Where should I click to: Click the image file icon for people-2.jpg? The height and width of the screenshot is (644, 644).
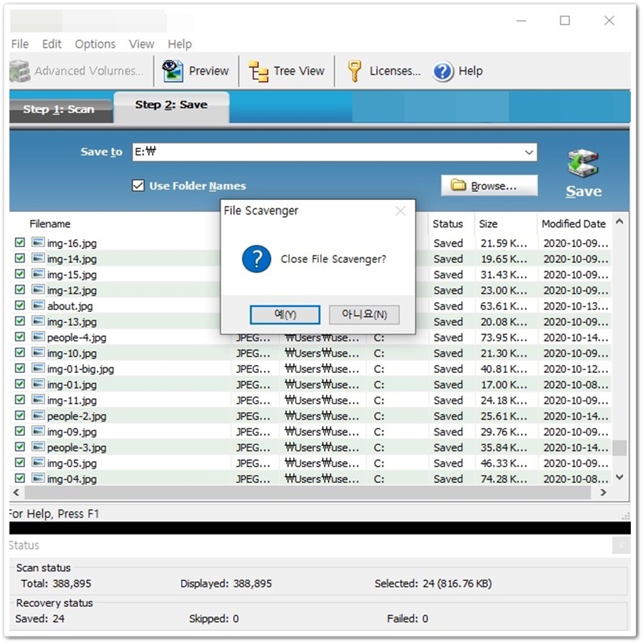pos(38,415)
